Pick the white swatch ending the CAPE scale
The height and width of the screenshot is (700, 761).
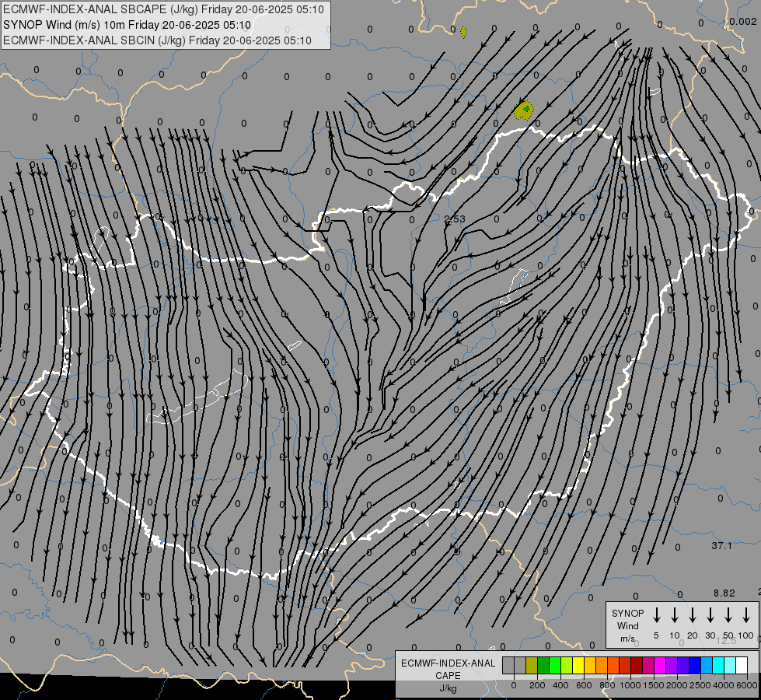[742, 665]
